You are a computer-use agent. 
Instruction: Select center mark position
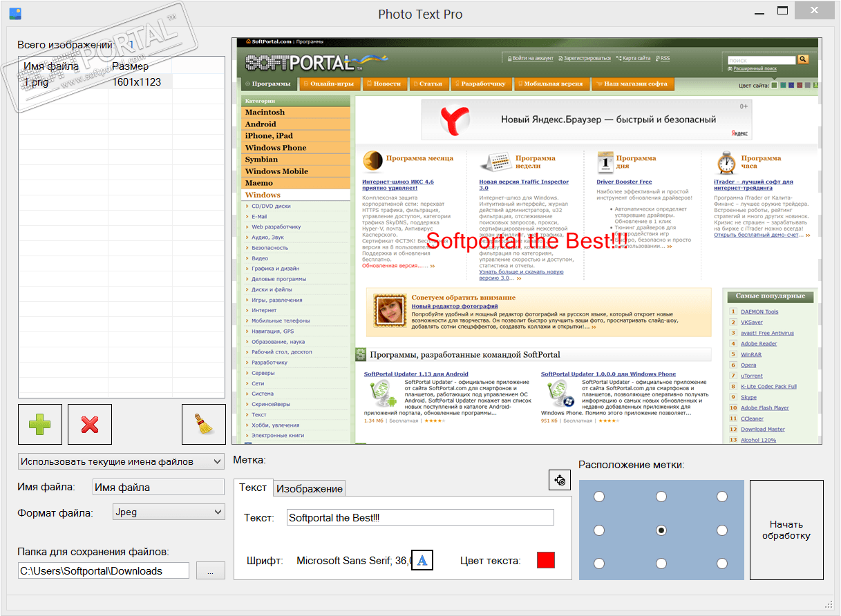(661, 530)
